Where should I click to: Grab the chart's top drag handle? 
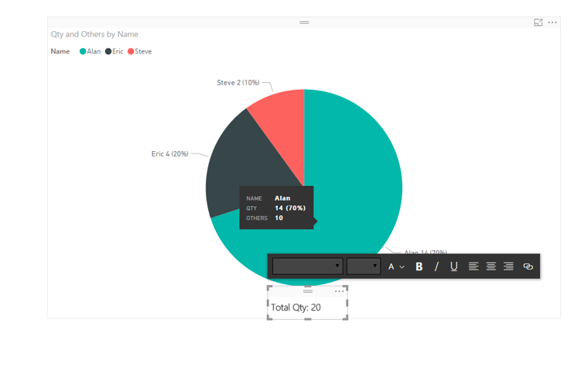(x=304, y=22)
